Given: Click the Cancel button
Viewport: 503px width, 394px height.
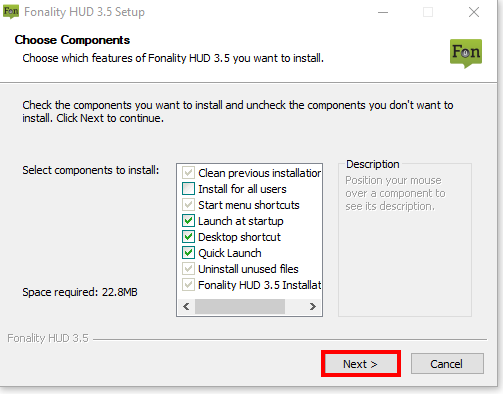Looking at the screenshot, I should [x=447, y=364].
